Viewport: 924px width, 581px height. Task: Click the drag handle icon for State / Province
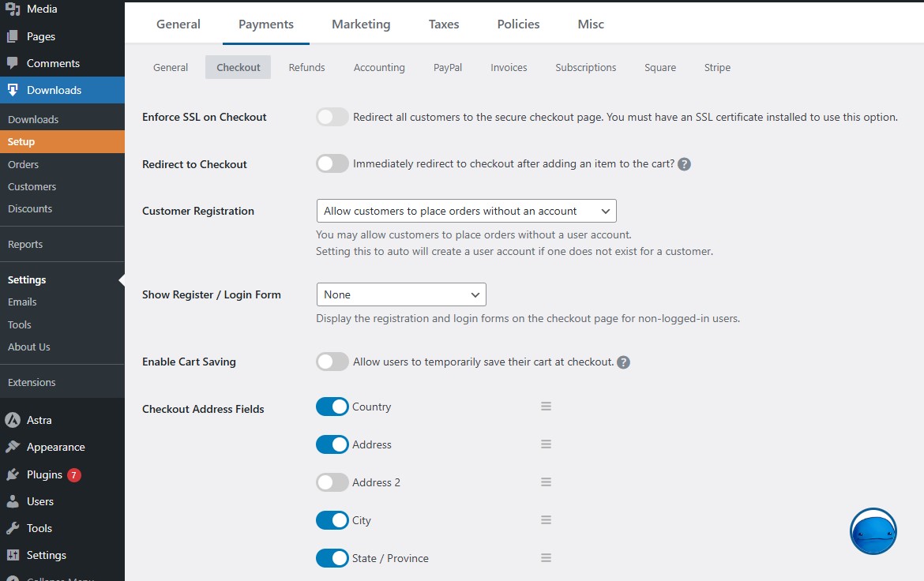[x=546, y=558]
